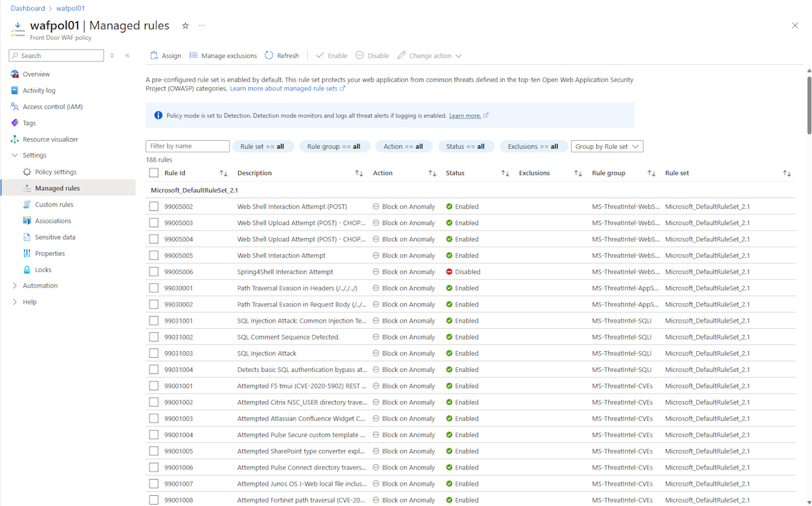Click the Overview icon in sidebar

15,74
